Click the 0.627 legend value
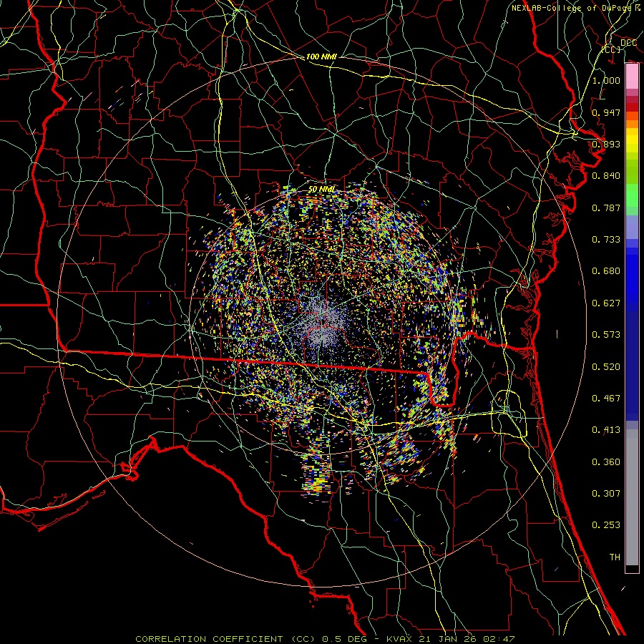Screen dimensions: 644x644 [606, 303]
